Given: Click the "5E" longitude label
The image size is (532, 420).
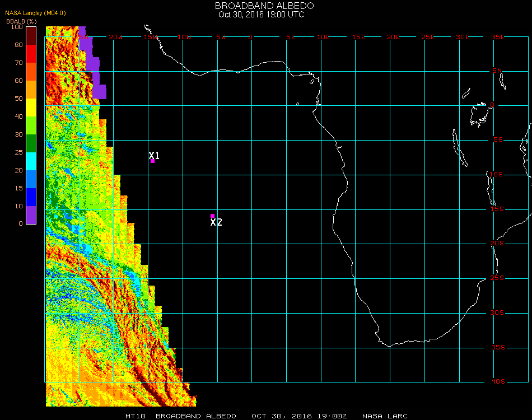Looking at the screenshot, I should 291,37.
